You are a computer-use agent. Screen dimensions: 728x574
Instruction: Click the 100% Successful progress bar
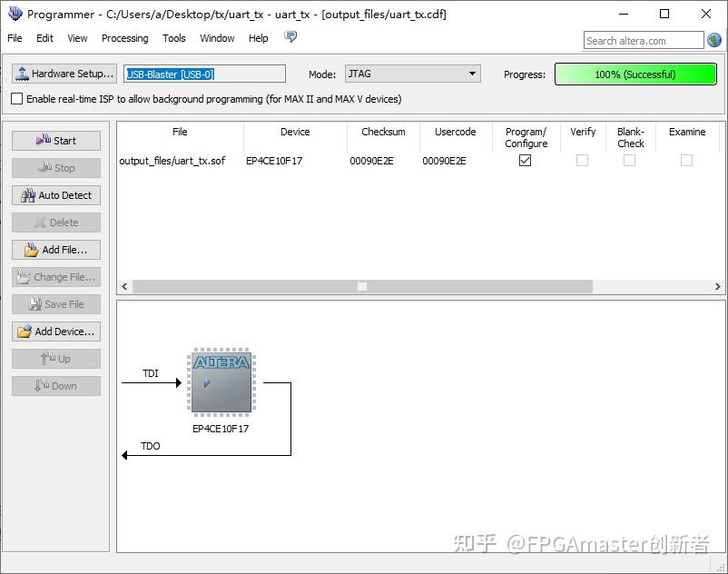tap(635, 74)
